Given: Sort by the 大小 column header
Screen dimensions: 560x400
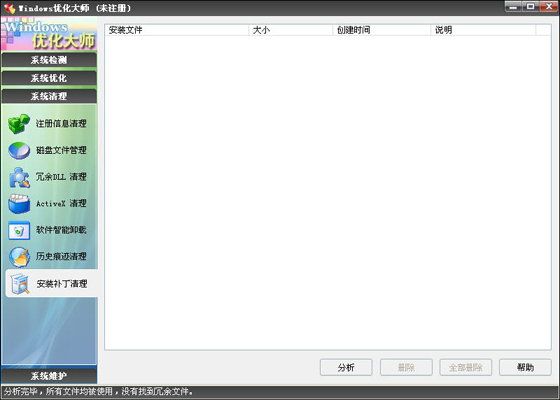Looking at the screenshot, I should [x=291, y=30].
